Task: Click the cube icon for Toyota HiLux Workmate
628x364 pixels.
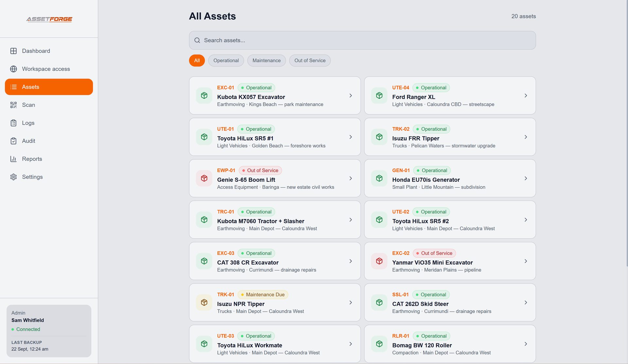Action: tap(204, 344)
